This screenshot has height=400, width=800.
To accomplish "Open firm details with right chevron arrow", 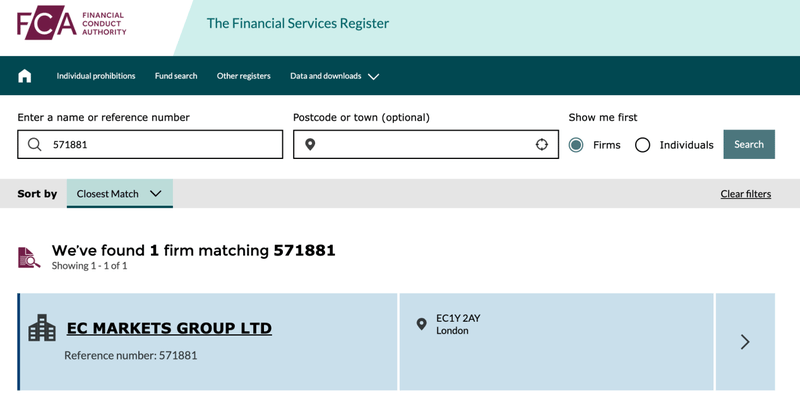I will tap(745, 342).
